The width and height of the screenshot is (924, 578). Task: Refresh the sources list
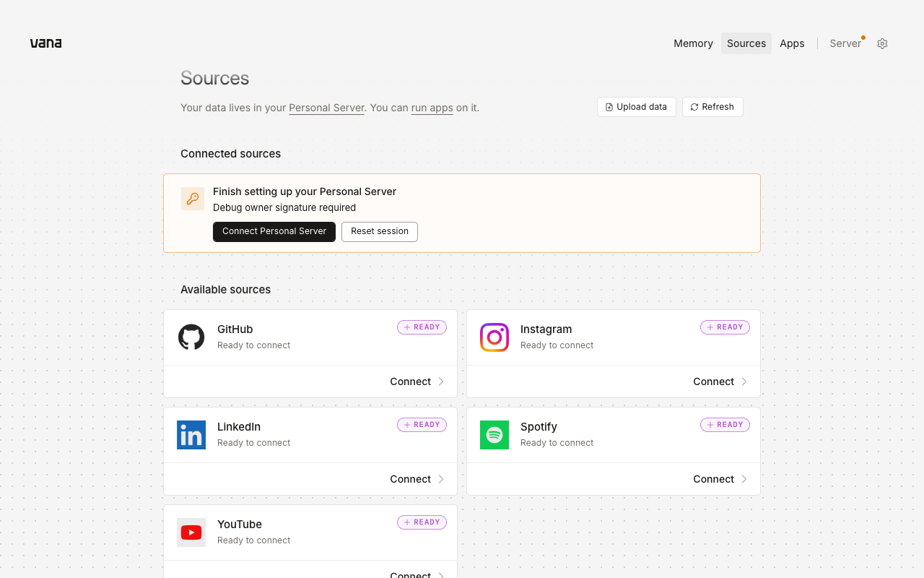[712, 107]
